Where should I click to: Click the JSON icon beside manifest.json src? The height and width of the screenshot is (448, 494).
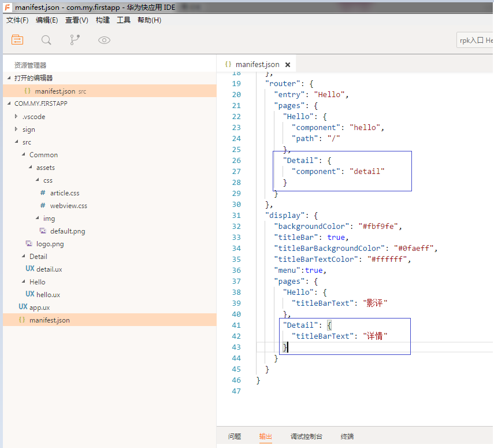point(27,91)
